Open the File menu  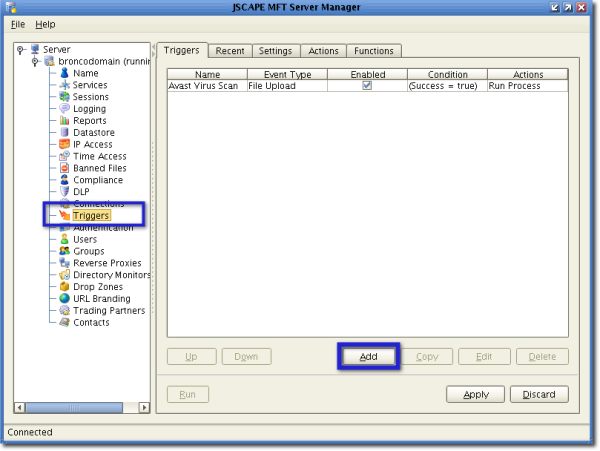click(18, 24)
